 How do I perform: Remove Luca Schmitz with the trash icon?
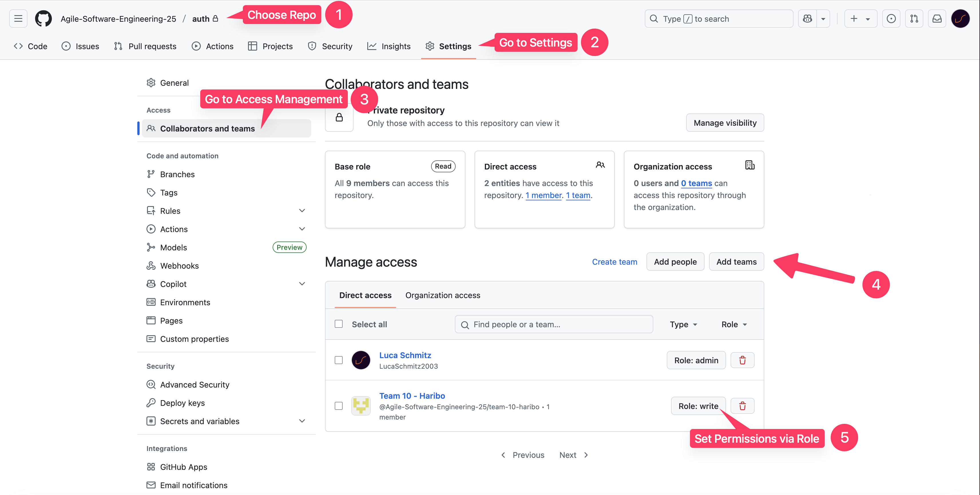(742, 360)
